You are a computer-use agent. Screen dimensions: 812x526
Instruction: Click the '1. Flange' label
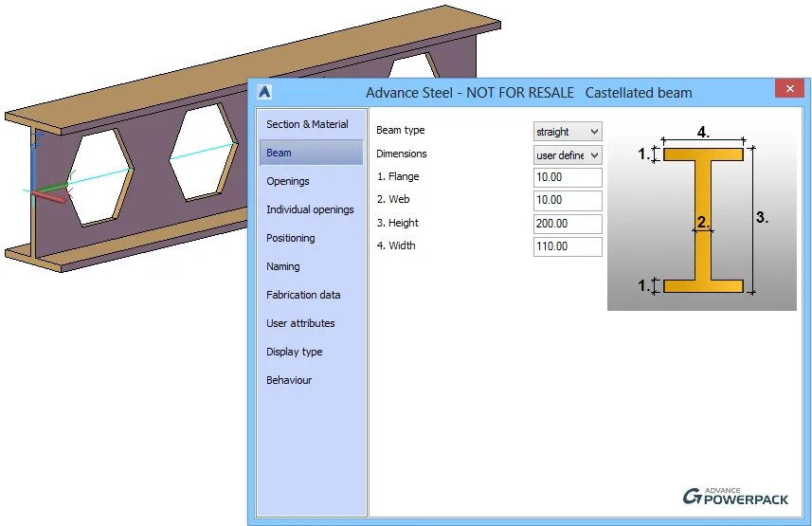(398, 176)
